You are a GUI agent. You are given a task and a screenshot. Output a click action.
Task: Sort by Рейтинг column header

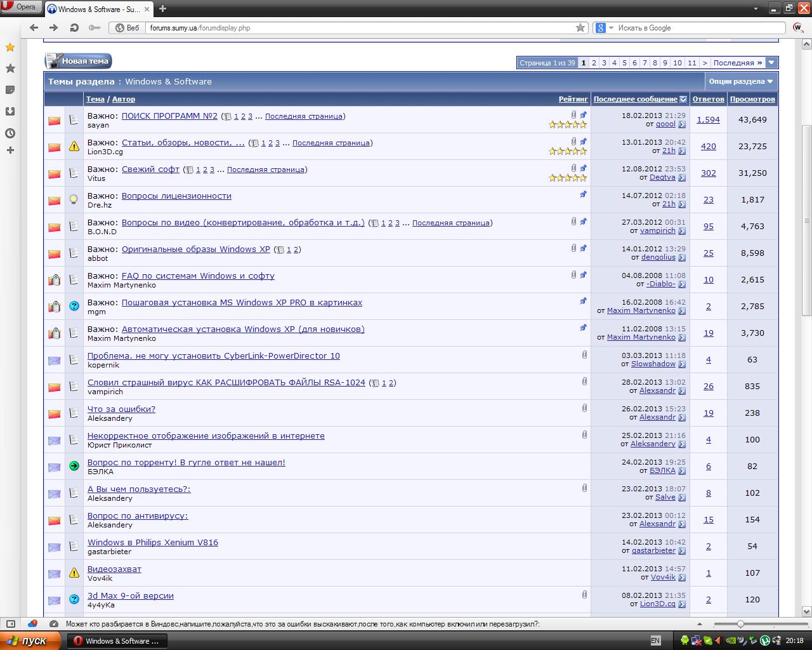[x=573, y=99]
